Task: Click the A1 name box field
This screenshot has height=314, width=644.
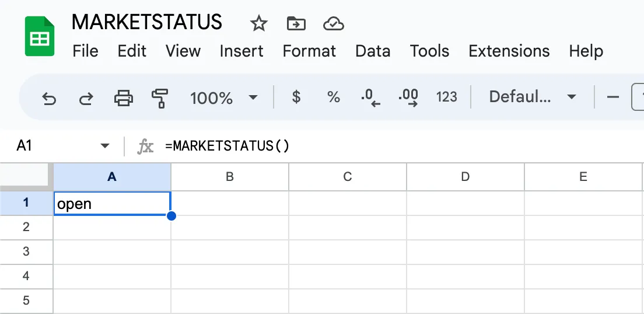Action: click(x=55, y=146)
